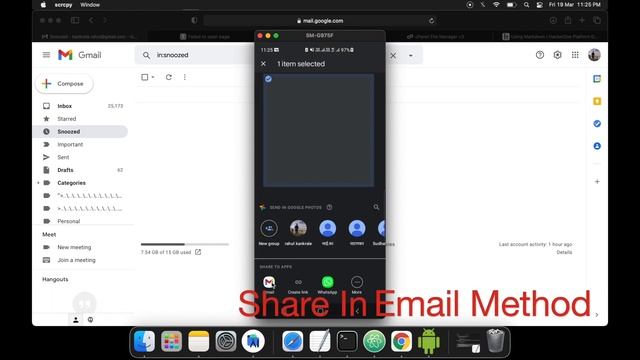Search contacts icon in phone share sheet
640x360 pixels.
pyautogui.click(x=376, y=207)
